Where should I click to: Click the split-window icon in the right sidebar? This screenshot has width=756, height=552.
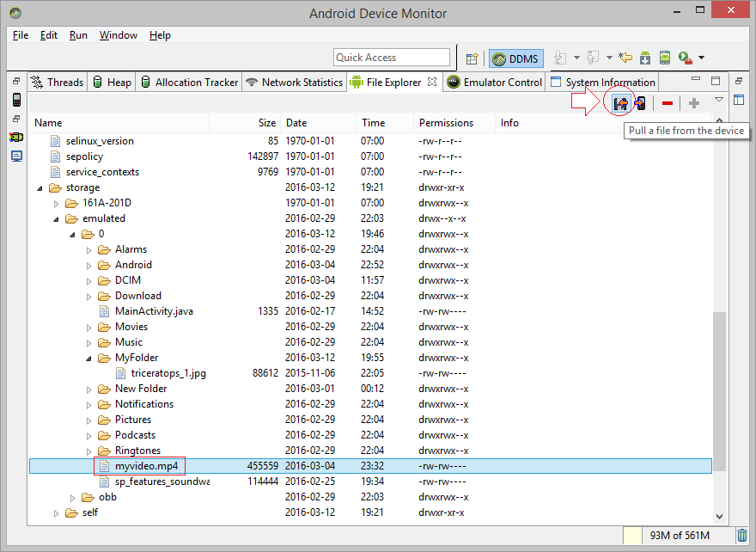(x=739, y=100)
